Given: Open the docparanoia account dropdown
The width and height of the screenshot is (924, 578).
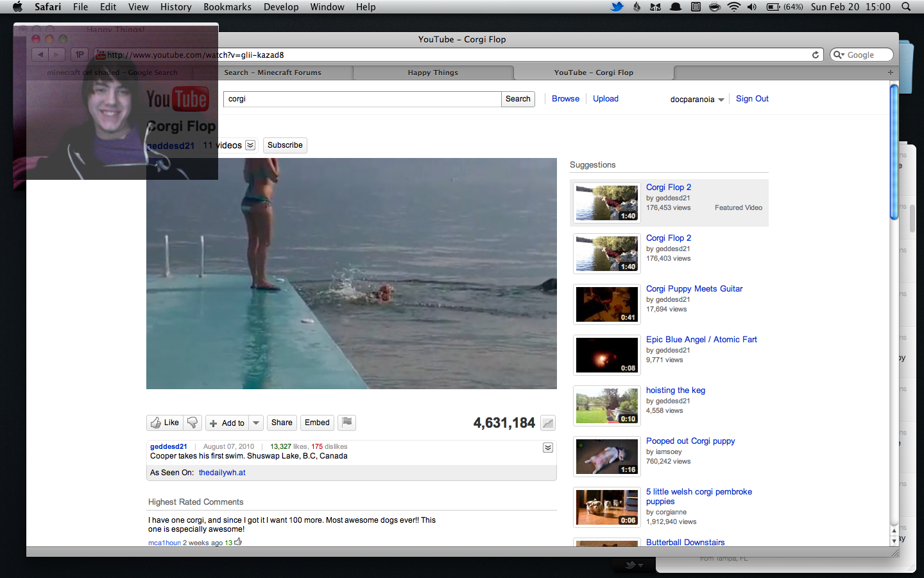Looking at the screenshot, I should tap(697, 100).
